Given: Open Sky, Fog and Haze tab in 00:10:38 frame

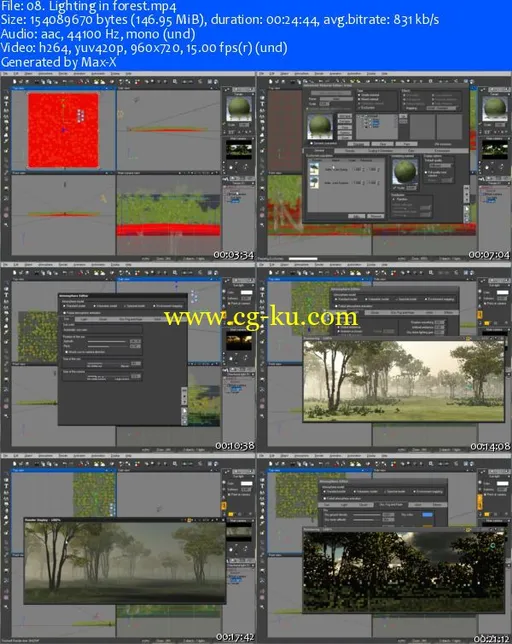Looking at the screenshot, I should [x=131, y=319].
